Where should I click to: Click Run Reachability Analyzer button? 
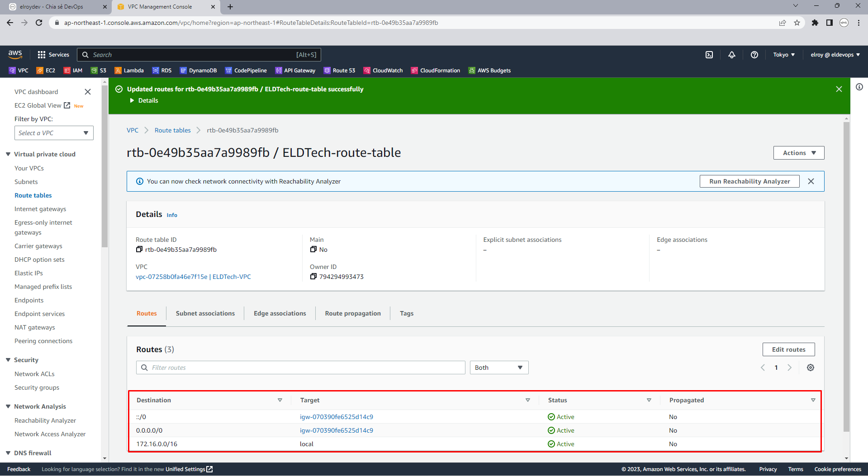[749, 181]
